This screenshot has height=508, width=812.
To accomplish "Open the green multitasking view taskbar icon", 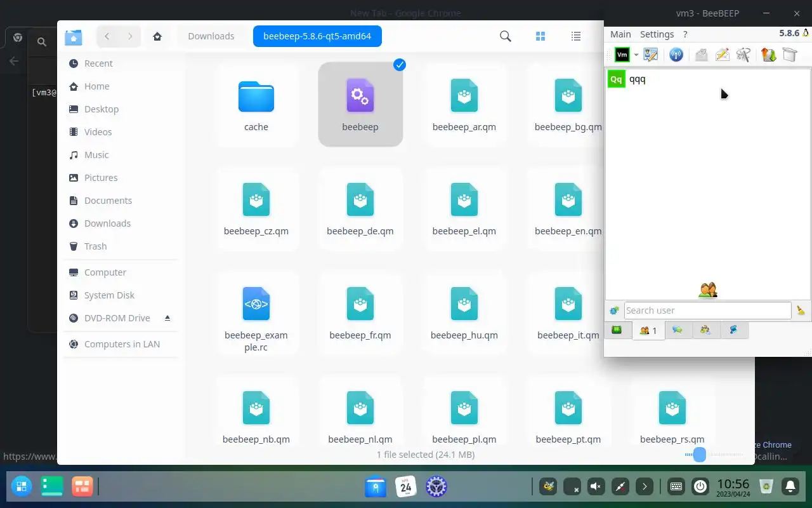I will click(52, 486).
